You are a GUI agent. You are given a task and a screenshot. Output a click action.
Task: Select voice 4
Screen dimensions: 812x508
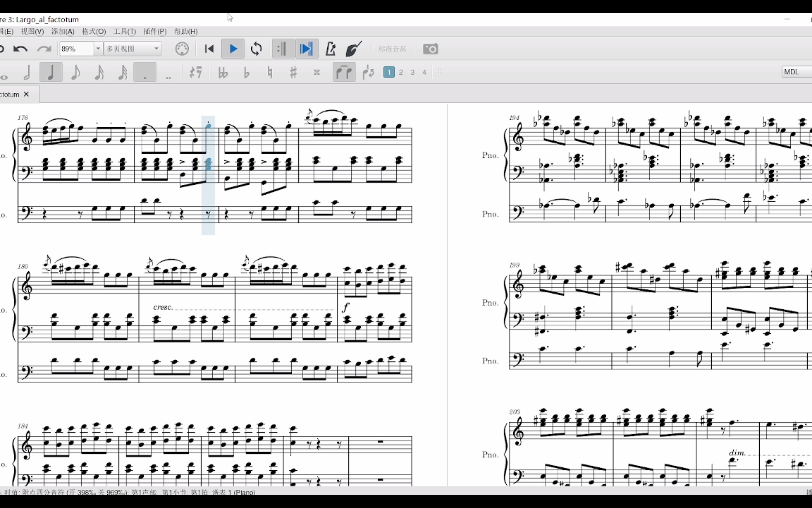(x=424, y=72)
